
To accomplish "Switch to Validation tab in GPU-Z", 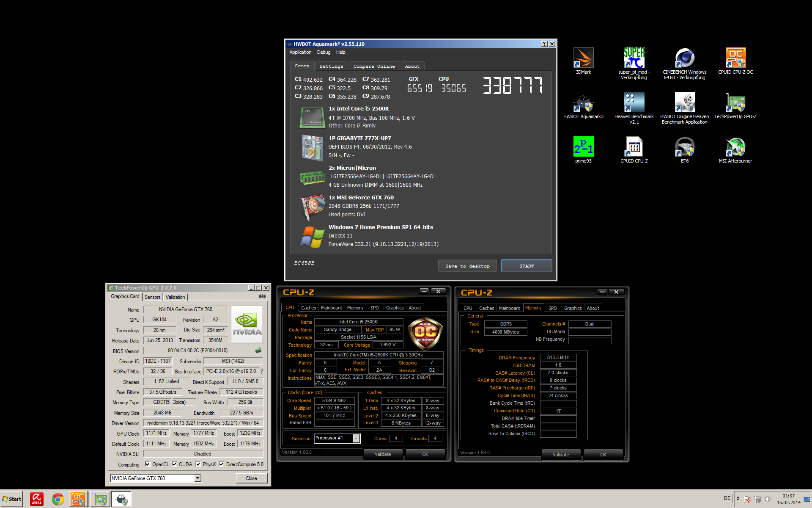I will coord(175,297).
